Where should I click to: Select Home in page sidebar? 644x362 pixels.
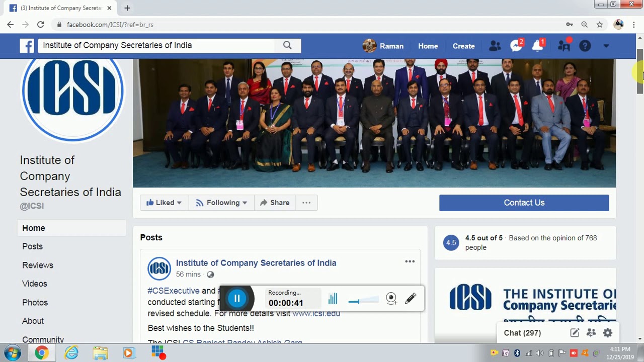pos(71,228)
